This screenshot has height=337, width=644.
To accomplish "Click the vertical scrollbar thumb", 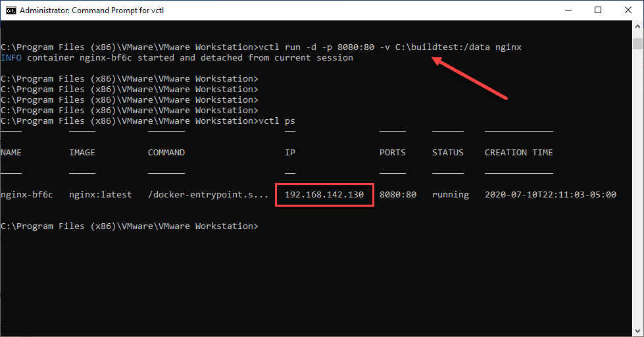I will click(x=637, y=43).
